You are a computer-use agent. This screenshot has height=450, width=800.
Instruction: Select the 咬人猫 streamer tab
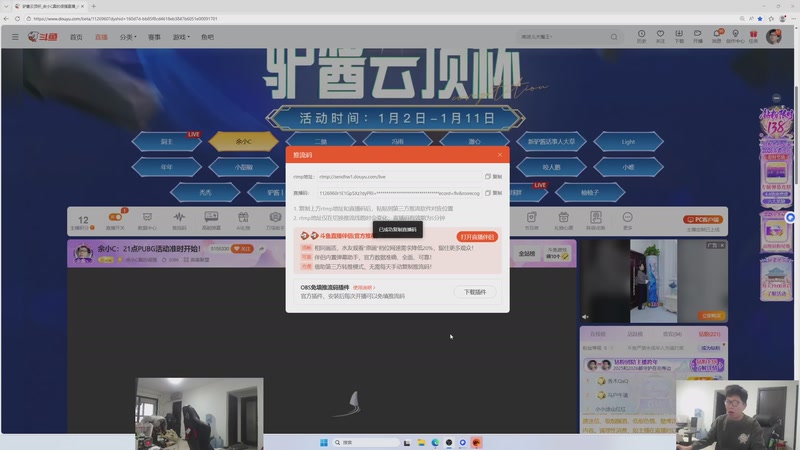[552, 167]
